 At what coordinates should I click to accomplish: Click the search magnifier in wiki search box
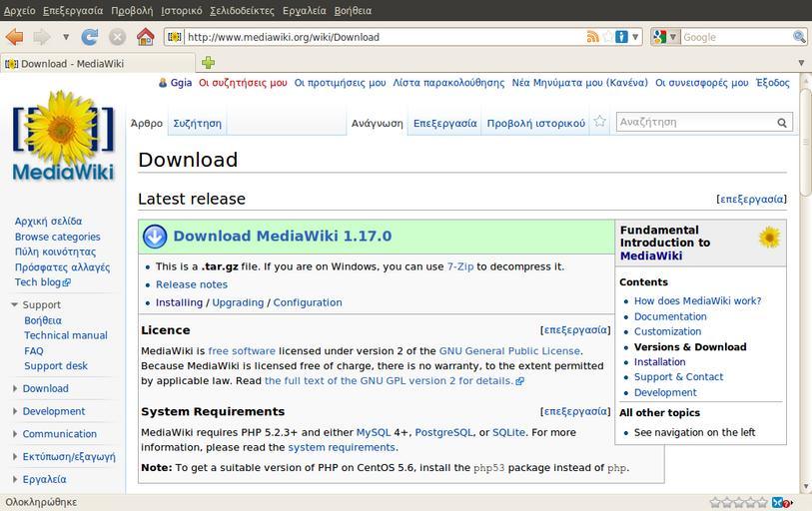(782, 123)
